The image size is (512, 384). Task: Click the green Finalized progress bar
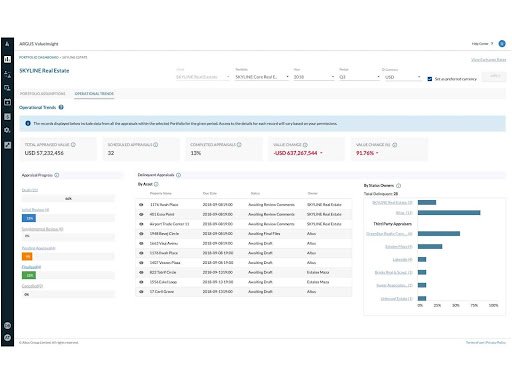coord(29,275)
